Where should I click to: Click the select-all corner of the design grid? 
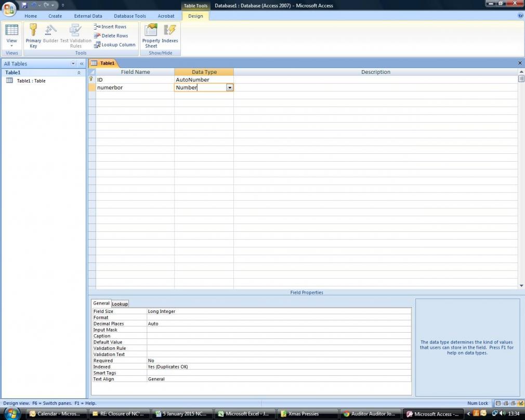92,72
